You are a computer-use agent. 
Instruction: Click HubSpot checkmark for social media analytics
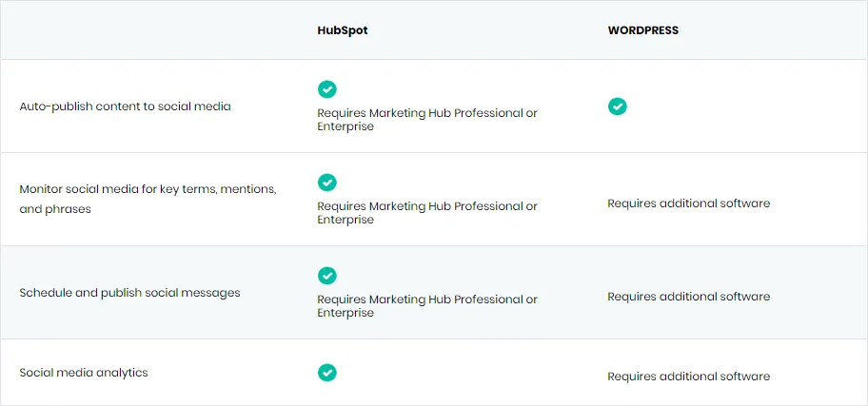326,373
